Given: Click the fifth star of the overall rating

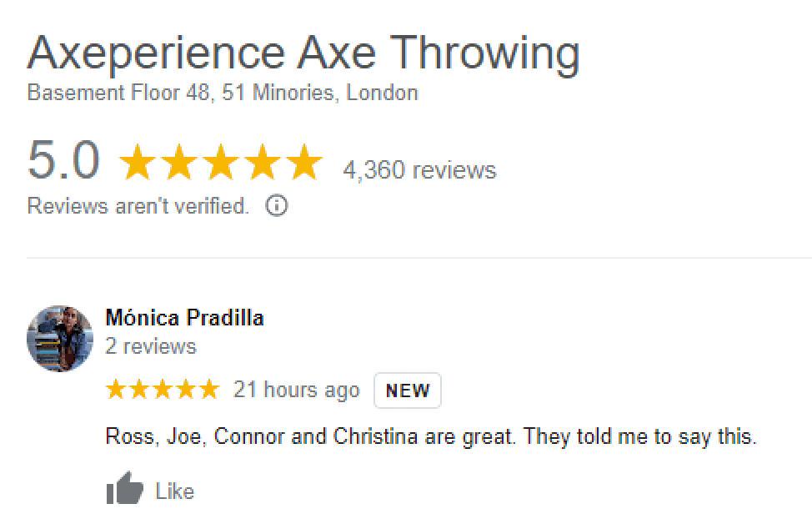Looking at the screenshot, I should pyautogui.click(x=304, y=164).
